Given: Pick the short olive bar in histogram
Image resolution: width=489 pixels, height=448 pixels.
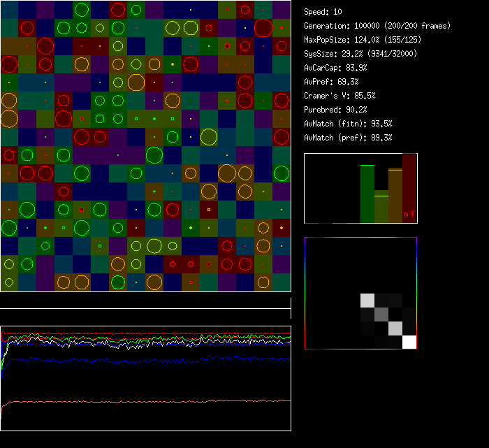Looking at the screenshot, I should click(x=381, y=208).
